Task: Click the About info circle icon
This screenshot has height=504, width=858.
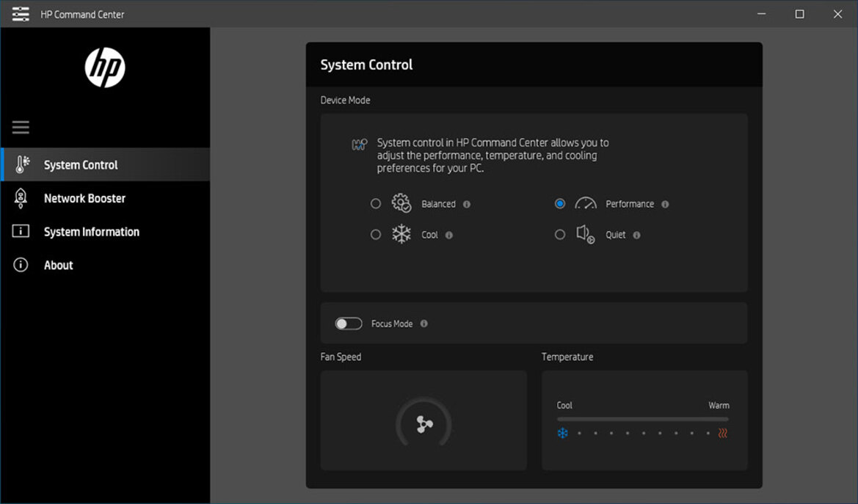Action: click(x=21, y=265)
